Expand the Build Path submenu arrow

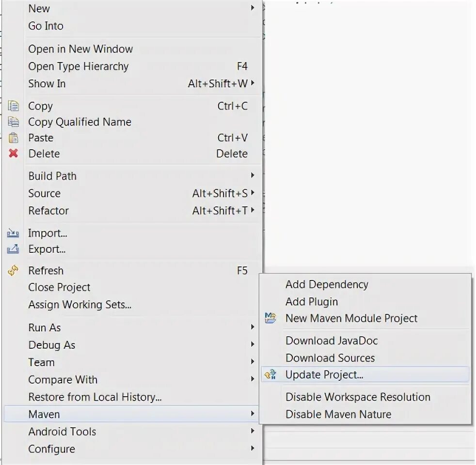(x=252, y=175)
